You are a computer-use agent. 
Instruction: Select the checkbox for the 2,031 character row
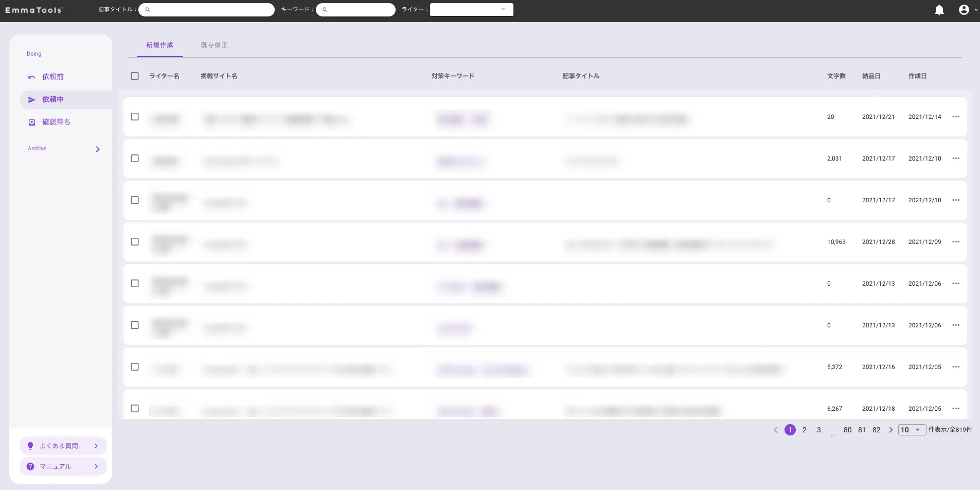(x=135, y=159)
